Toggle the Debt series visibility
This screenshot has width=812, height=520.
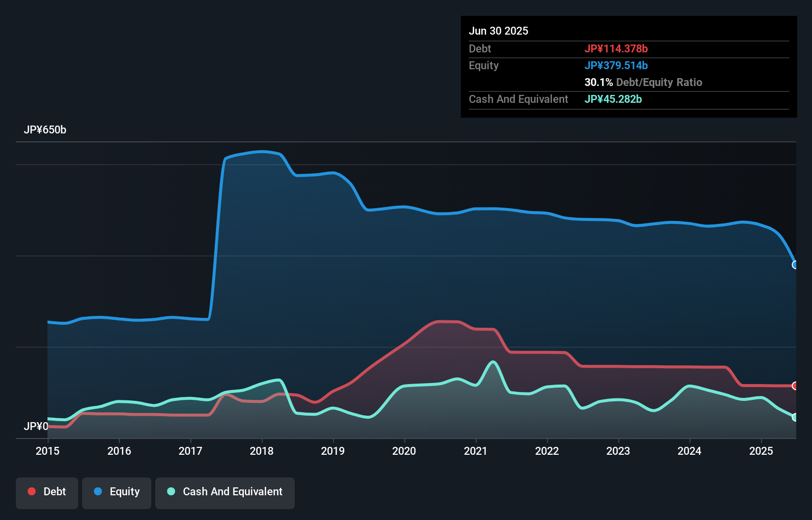(x=46, y=491)
